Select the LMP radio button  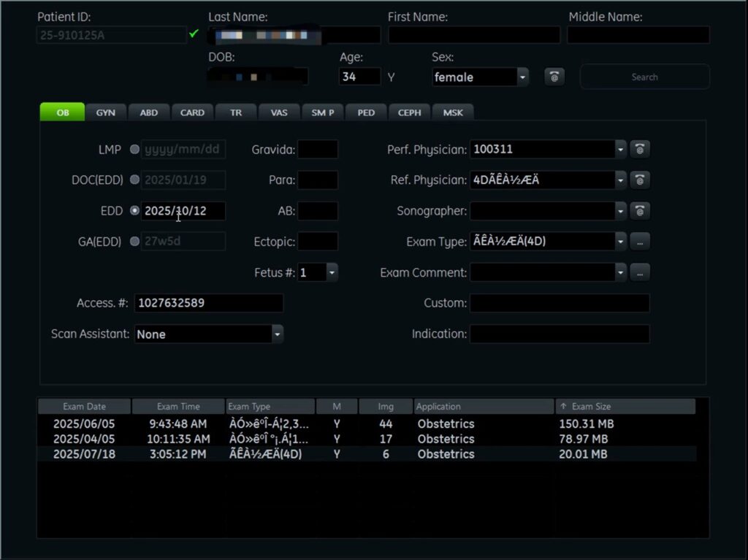(134, 150)
